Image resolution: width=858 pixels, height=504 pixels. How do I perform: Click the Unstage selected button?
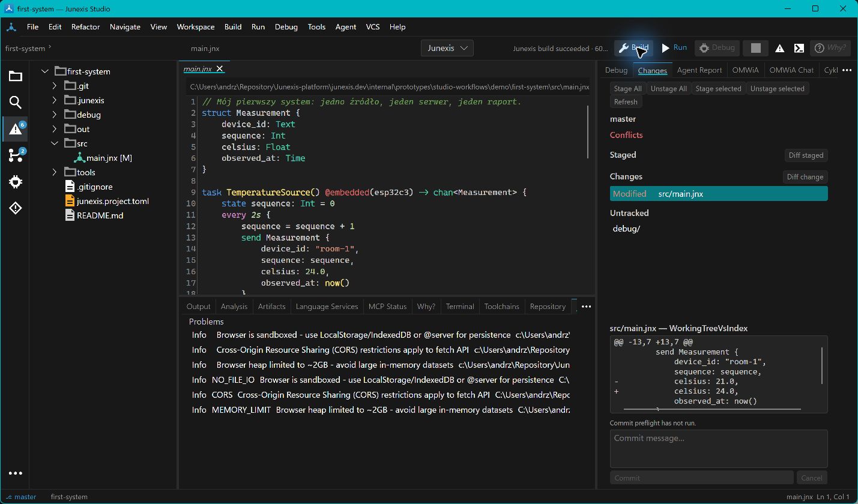pos(778,89)
